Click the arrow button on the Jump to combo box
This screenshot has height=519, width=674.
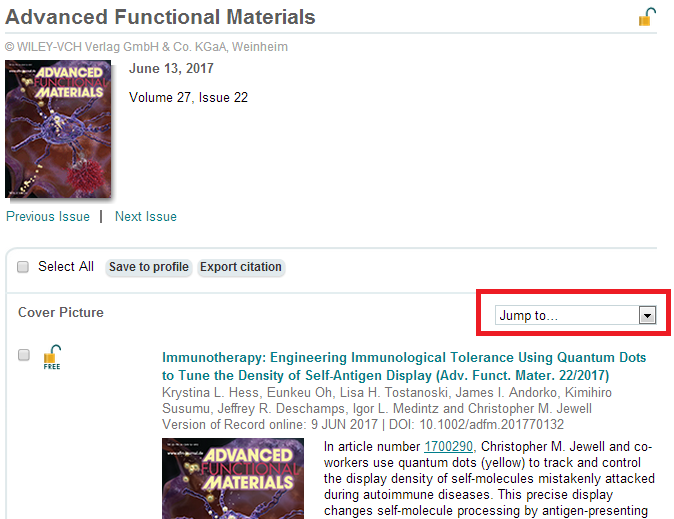coord(646,315)
